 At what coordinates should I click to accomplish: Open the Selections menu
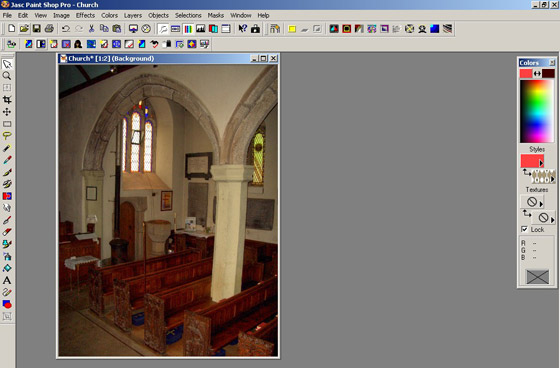point(188,15)
